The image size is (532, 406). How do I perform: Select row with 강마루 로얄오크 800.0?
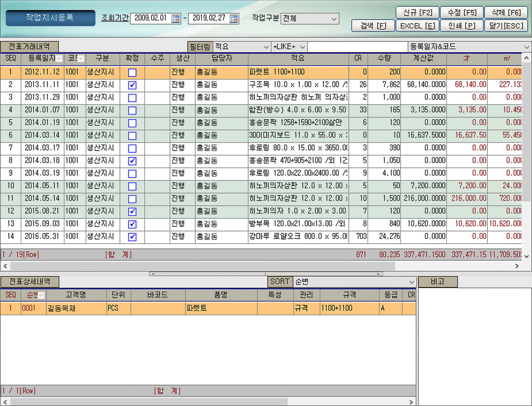tap(261, 237)
